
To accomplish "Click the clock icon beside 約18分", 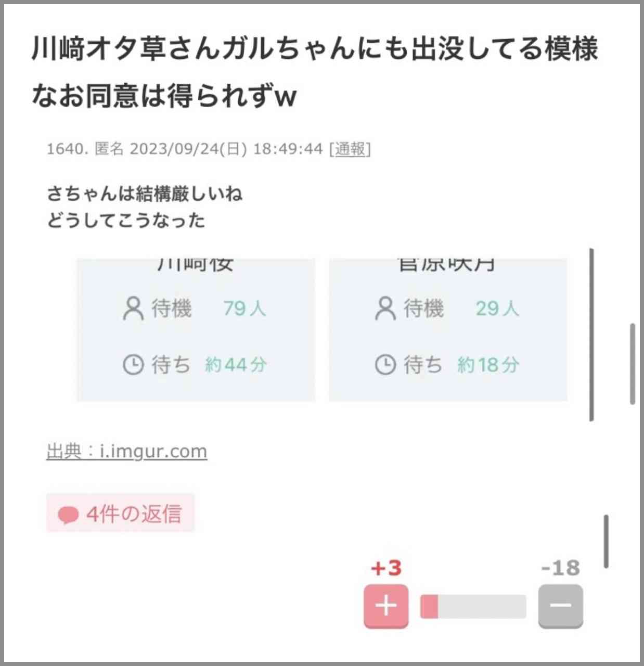I will pyautogui.click(x=385, y=364).
